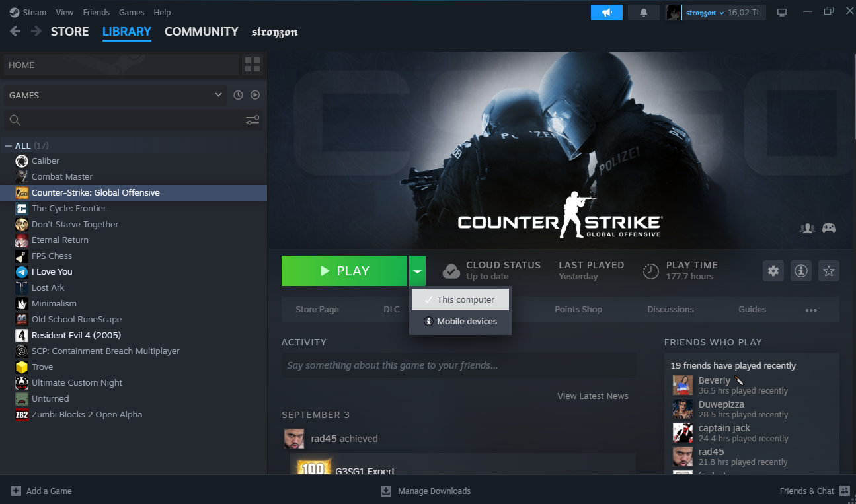Screen dimensions: 856x504
Task: Open game settings gear icon
Action: point(773,271)
